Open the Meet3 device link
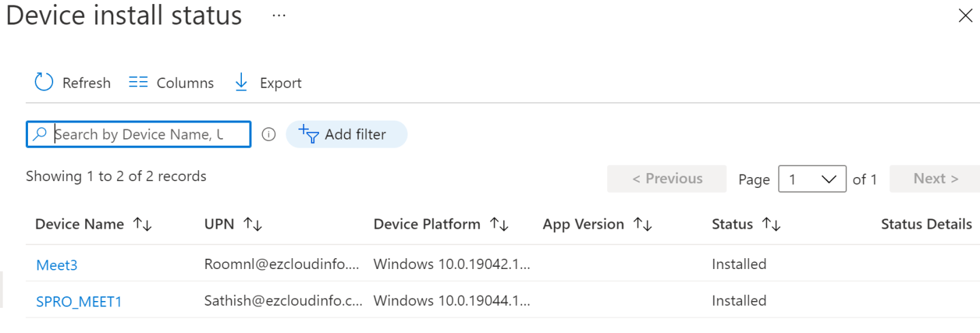The image size is (980, 333). [57, 265]
